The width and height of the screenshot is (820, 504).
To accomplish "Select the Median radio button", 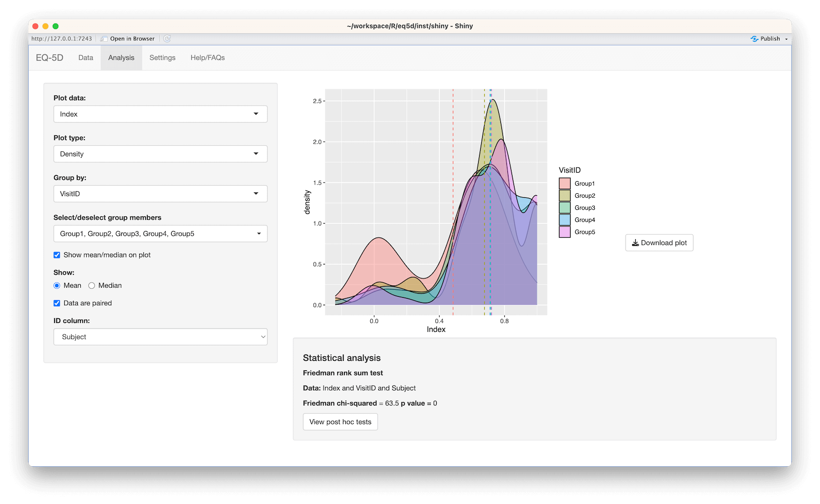I will coord(91,286).
